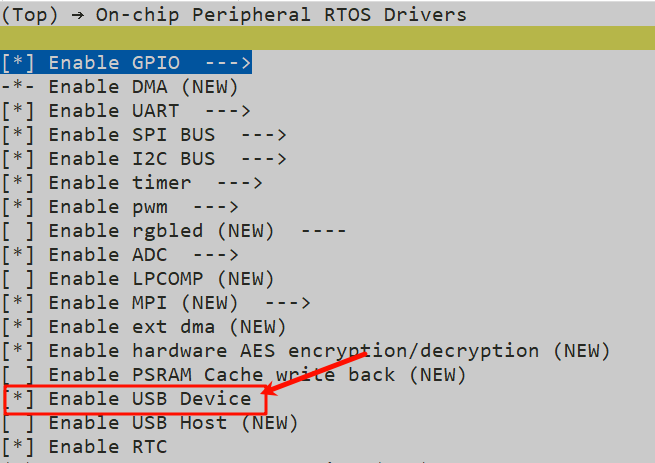
Task: Enable the rgbled checkbox
Action: tap(19, 231)
